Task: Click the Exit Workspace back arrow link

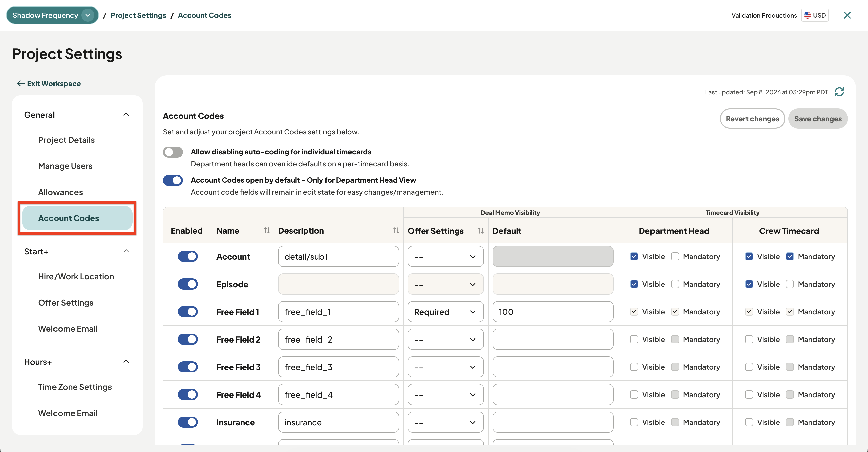Action: pos(49,83)
